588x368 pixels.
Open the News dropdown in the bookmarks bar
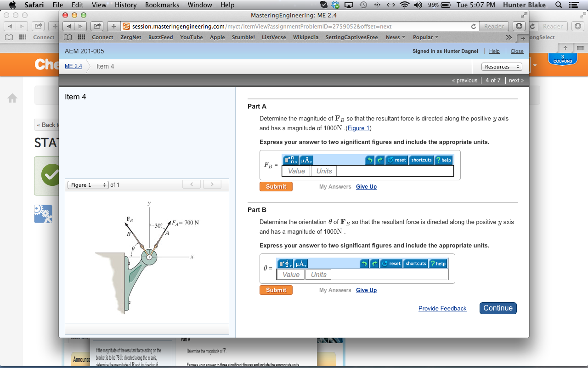394,37
